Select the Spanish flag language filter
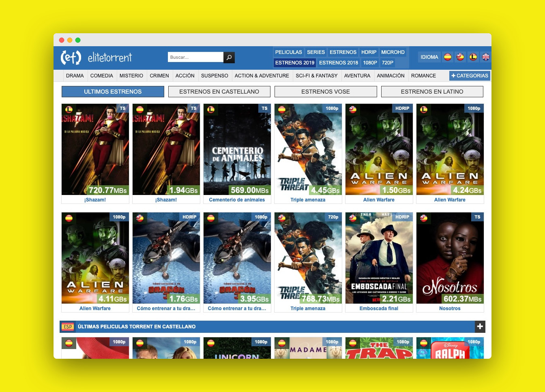This screenshot has width=545, height=392. 447,57
